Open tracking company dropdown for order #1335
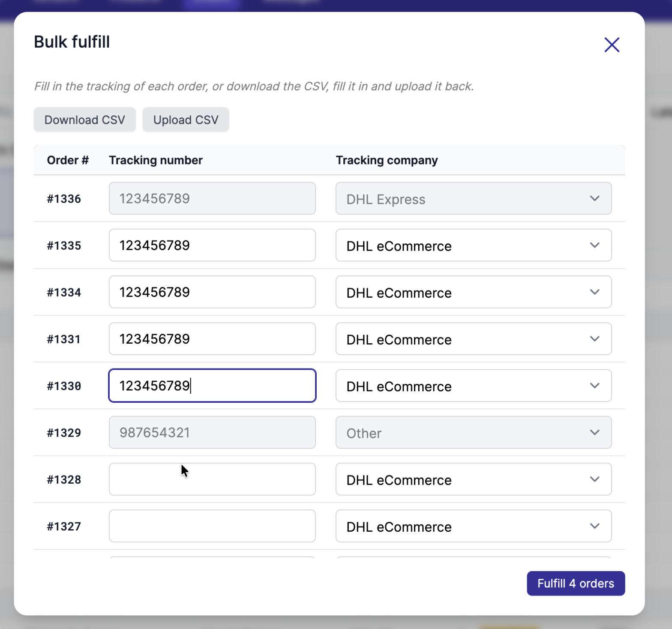The width and height of the screenshot is (672, 629). point(474,245)
